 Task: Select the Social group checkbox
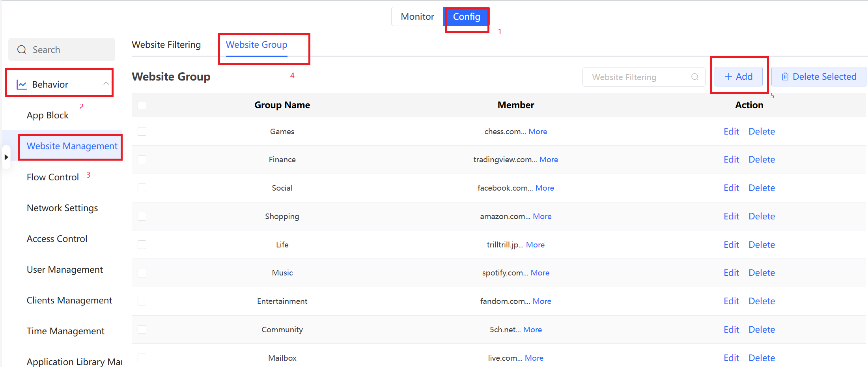[142, 188]
